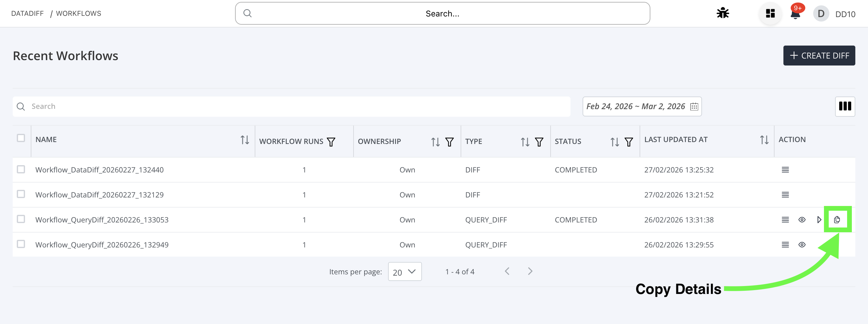Image resolution: width=868 pixels, height=324 pixels.
Task: Tick the checkbox for Workflow_QueryDiff_20260226_132949
Action: (21, 245)
